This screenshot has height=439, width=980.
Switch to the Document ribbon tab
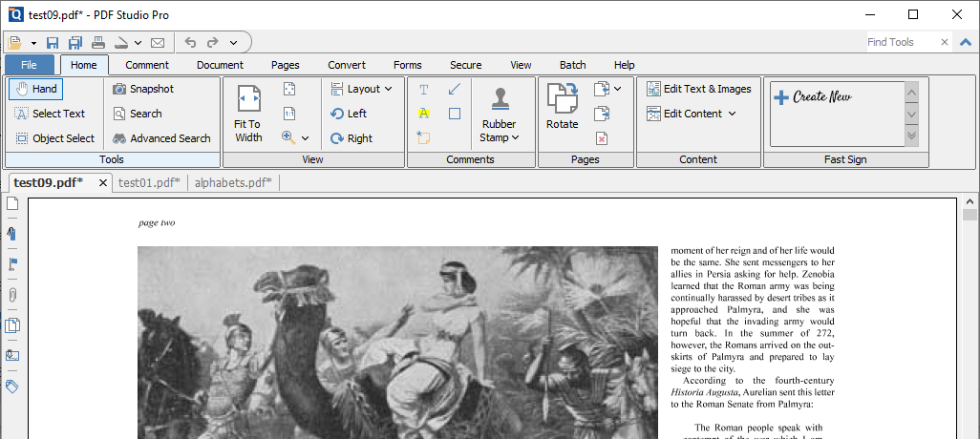tap(220, 65)
